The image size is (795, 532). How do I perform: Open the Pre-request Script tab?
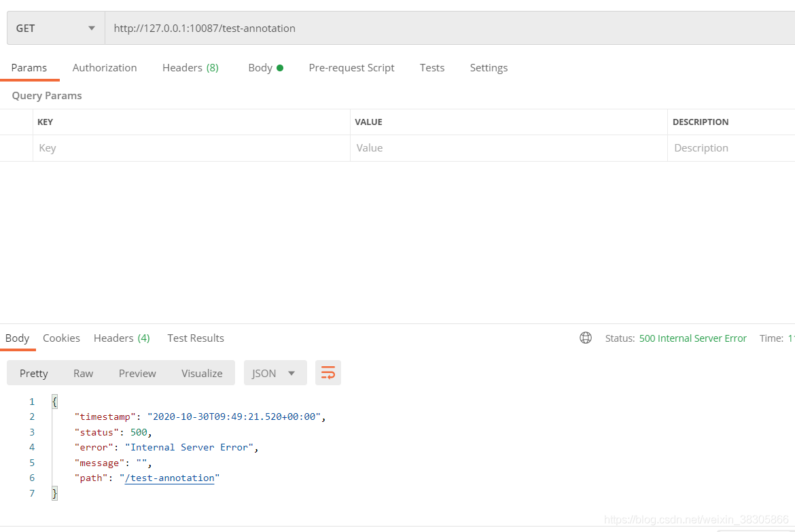pyautogui.click(x=351, y=68)
